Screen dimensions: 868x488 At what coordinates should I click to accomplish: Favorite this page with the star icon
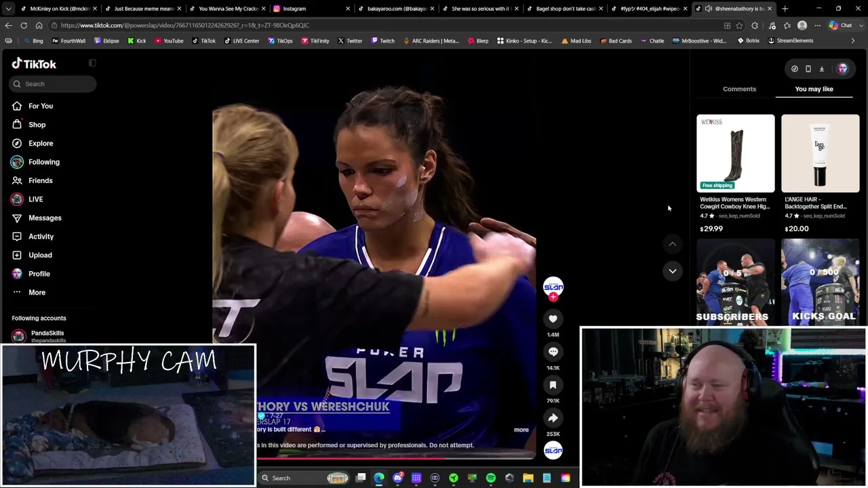coord(739,25)
